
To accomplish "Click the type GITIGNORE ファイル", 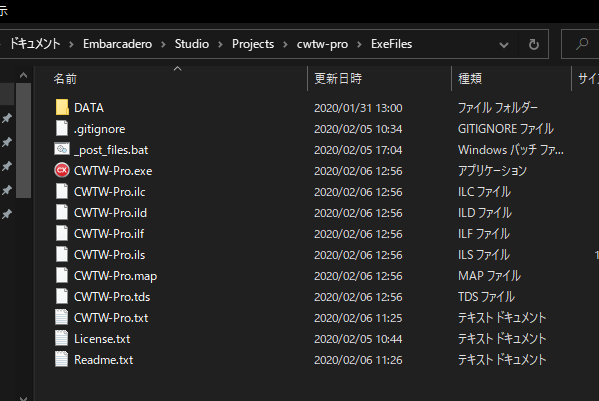I will [x=505, y=129].
